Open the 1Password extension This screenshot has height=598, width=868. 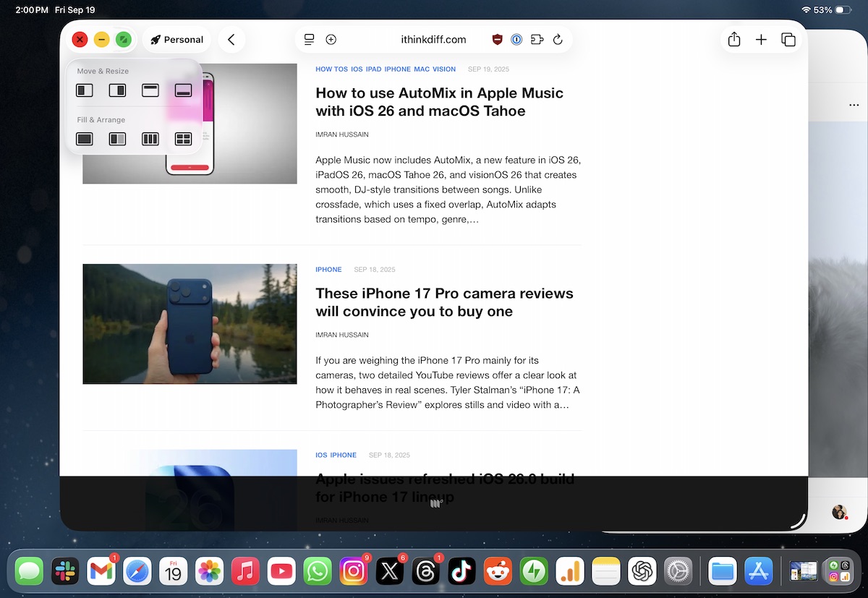click(x=516, y=40)
